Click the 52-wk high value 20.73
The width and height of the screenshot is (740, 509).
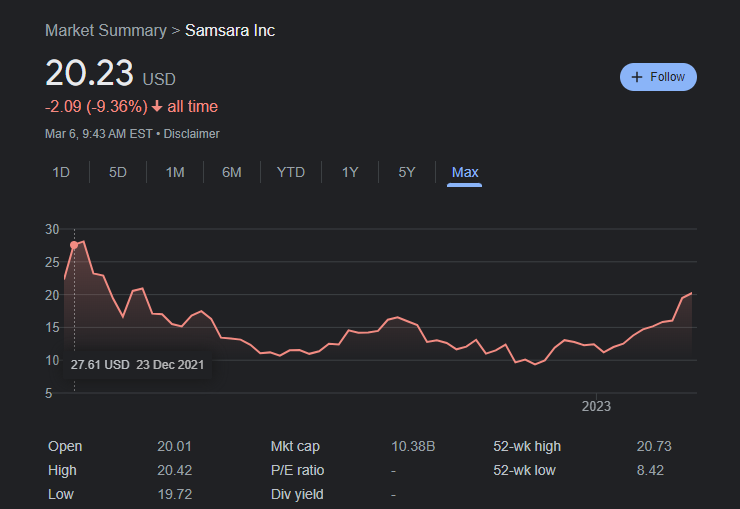654,446
